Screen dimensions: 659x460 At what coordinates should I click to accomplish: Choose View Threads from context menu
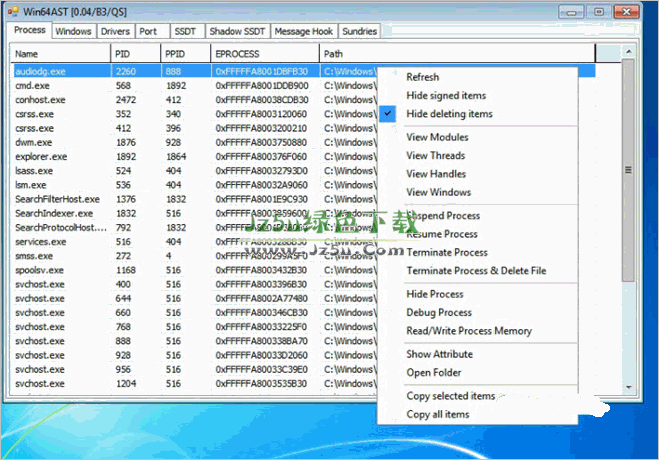(x=477, y=156)
